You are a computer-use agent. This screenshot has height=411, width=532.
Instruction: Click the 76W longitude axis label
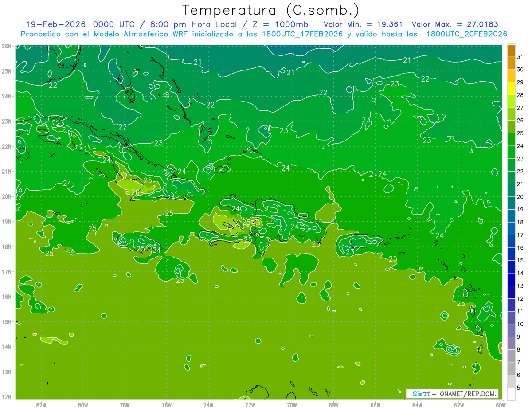(167, 405)
